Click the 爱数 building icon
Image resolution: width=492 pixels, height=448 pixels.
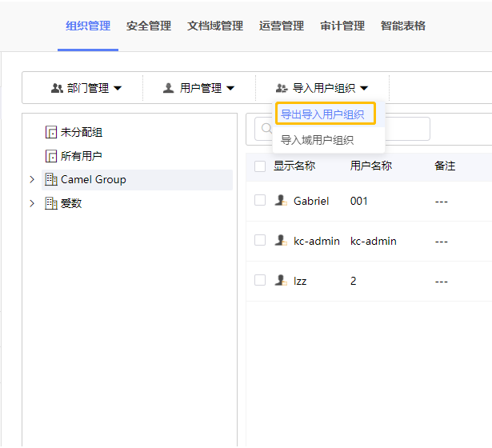(51, 203)
